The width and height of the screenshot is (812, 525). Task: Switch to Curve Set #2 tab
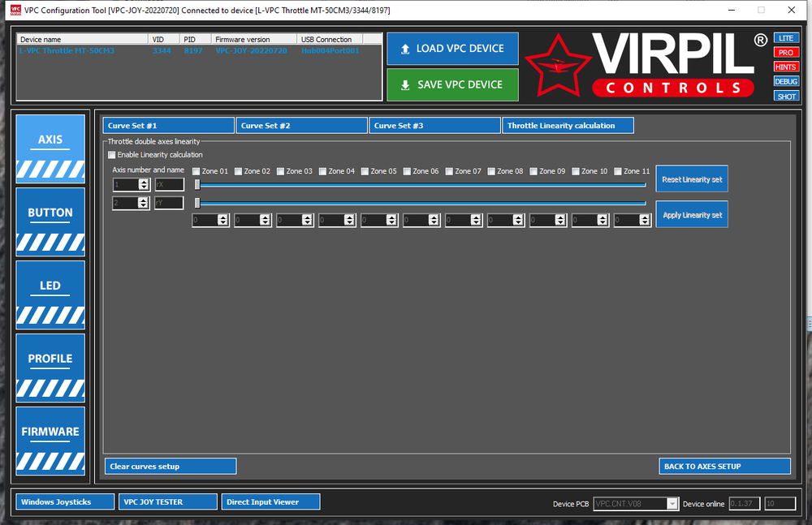click(x=301, y=126)
